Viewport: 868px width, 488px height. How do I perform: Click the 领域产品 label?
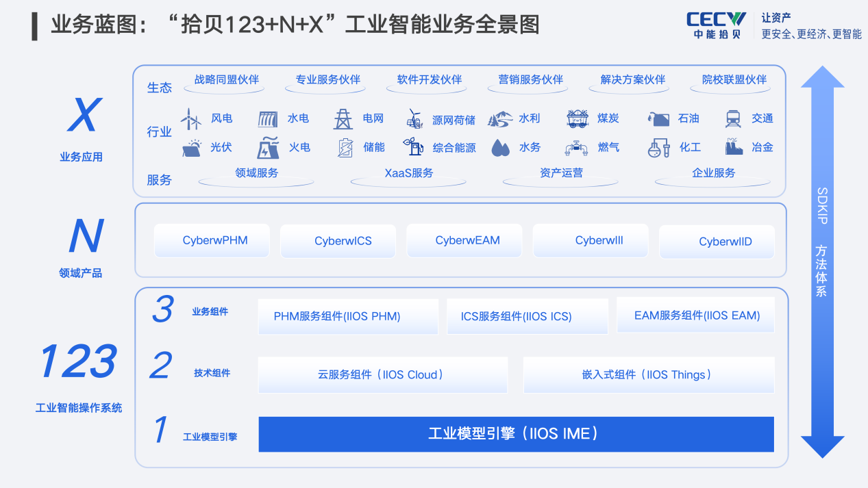coord(81,273)
